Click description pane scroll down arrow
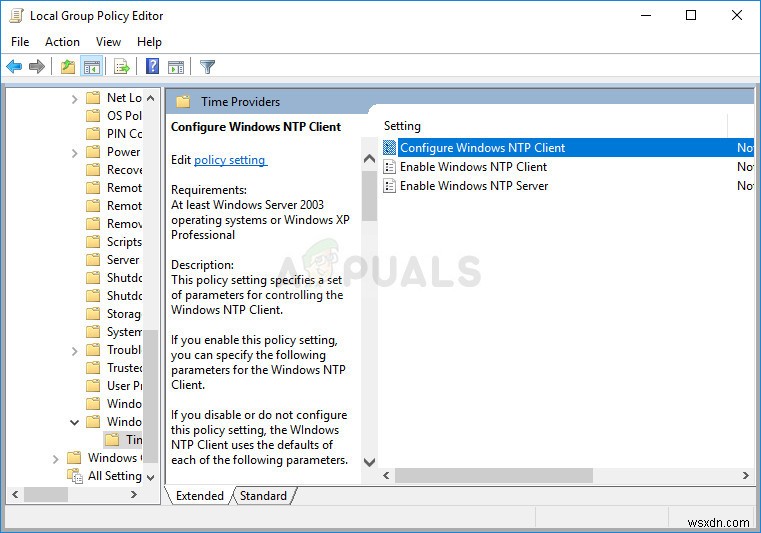 (x=369, y=462)
